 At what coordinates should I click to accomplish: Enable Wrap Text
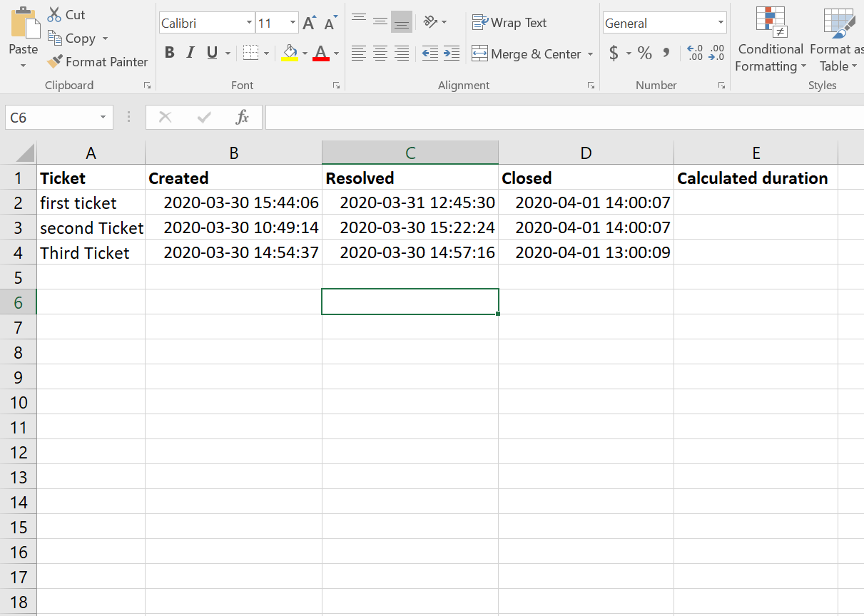[509, 22]
